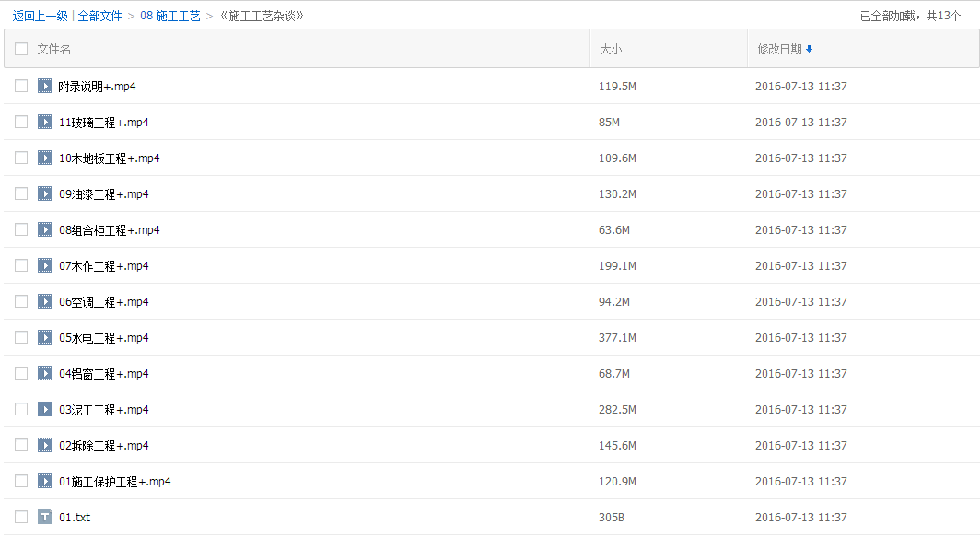Viewport: 980px width, 549px height.
Task: Select checkbox for 06空调工程+.mp4
Action: pyautogui.click(x=21, y=302)
